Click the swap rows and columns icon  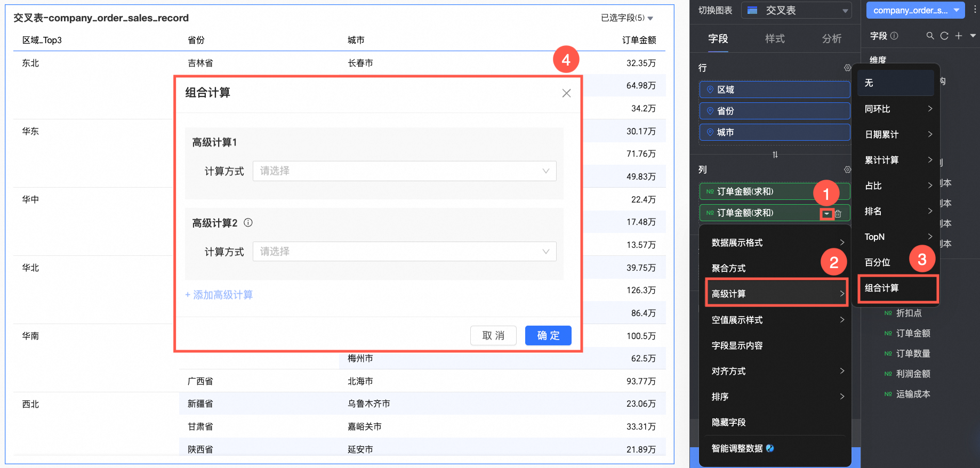[775, 155]
